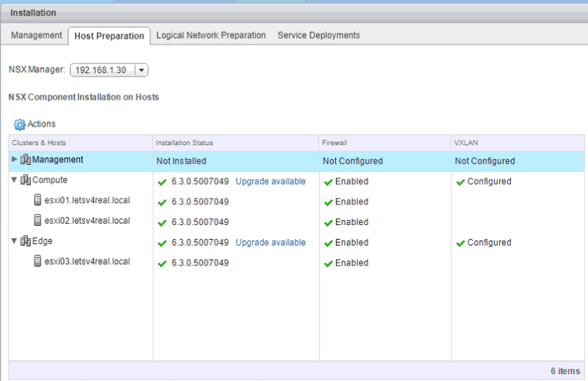The width and height of the screenshot is (588, 381).
Task: Click the Edge Firewall Enabled checkmark icon
Action: tap(328, 243)
